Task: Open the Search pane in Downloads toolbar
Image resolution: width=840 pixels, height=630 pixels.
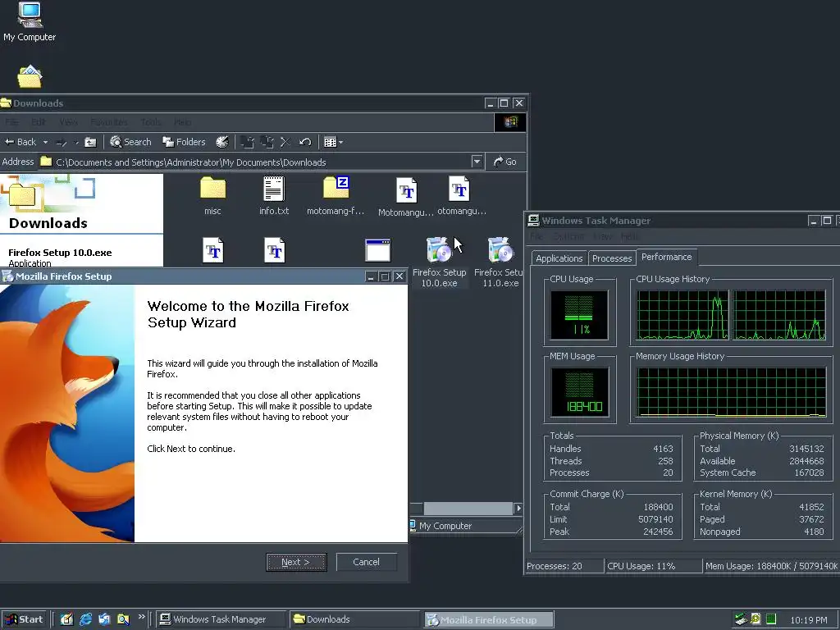Action: (130, 142)
